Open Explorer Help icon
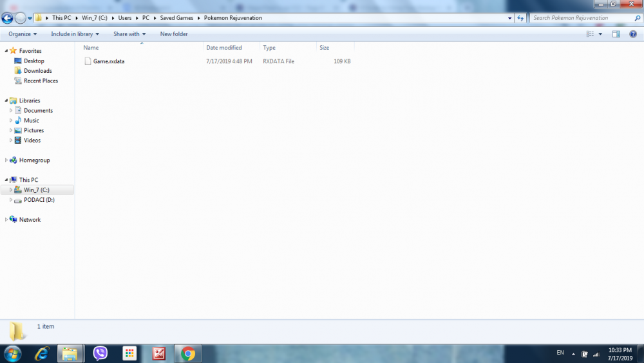 (633, 34)
